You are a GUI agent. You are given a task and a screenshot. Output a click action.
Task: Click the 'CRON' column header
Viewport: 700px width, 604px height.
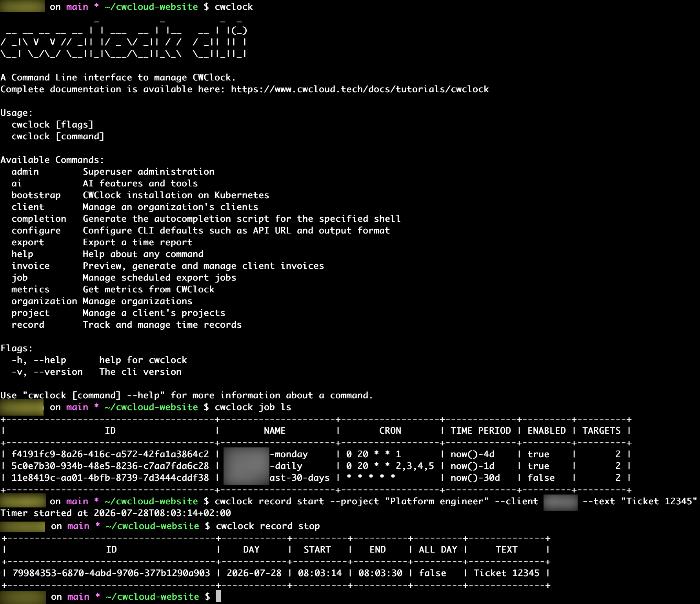(390, 431)
